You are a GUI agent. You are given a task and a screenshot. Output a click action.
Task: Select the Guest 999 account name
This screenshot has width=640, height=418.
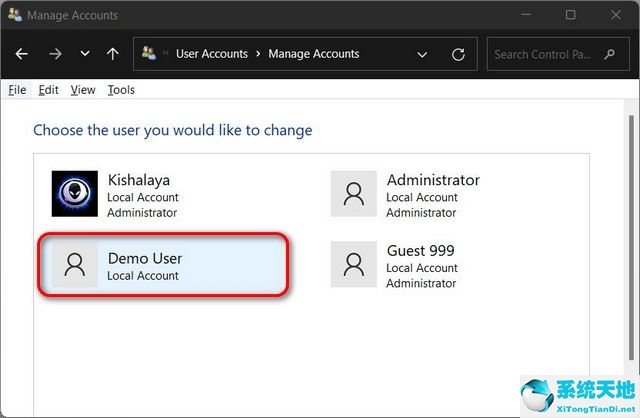pyautogui.click(x=422, y=251)
